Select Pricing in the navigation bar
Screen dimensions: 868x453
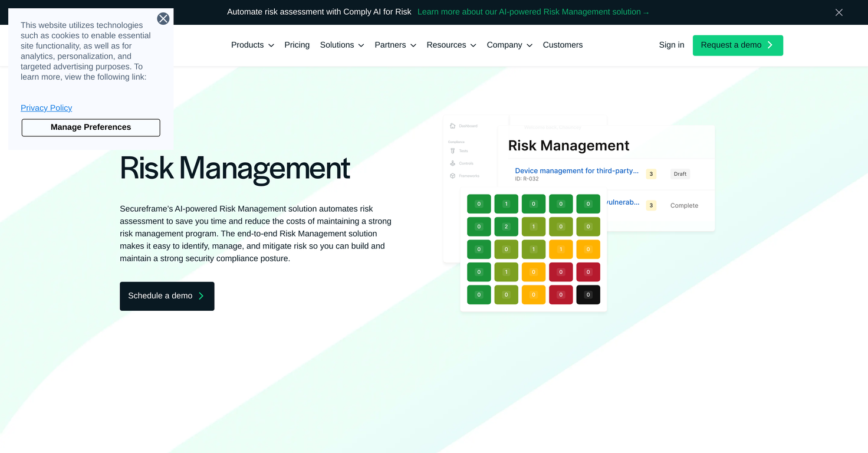[x=297, y=45]
